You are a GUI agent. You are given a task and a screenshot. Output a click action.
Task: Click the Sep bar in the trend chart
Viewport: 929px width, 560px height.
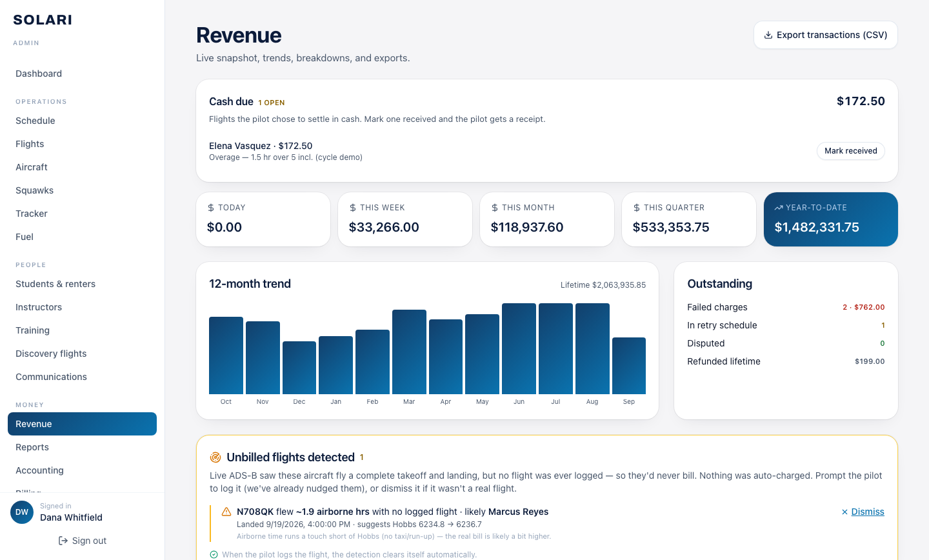(x=629, y=366)
